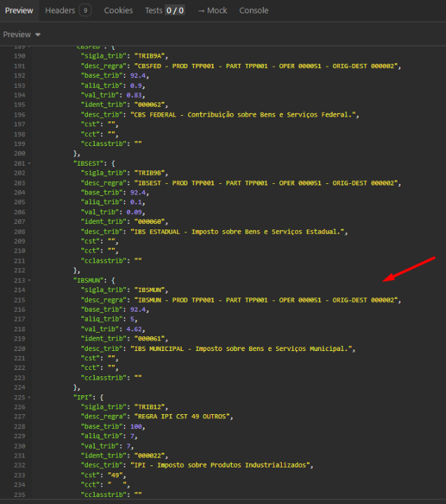Open the Mock tab

click(212, 11)
